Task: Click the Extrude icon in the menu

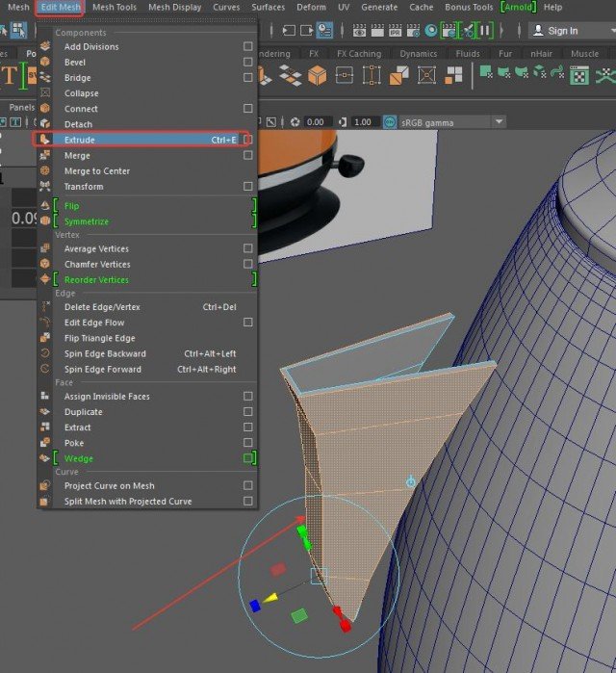Action: [44, 140]
